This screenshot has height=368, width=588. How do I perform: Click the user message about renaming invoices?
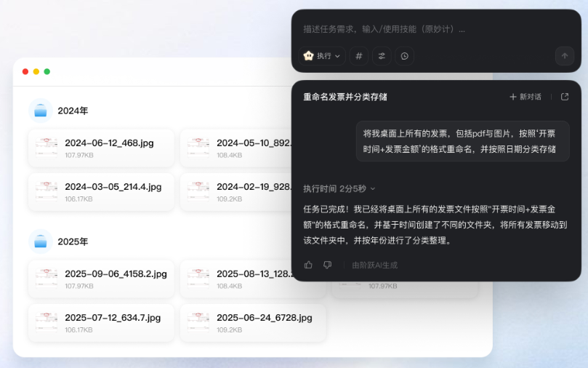tap(463, 141)
